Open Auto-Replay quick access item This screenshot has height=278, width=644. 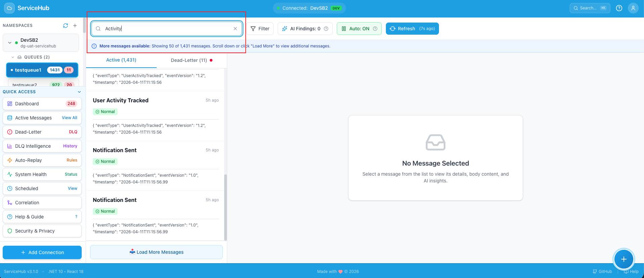[42, 160]
